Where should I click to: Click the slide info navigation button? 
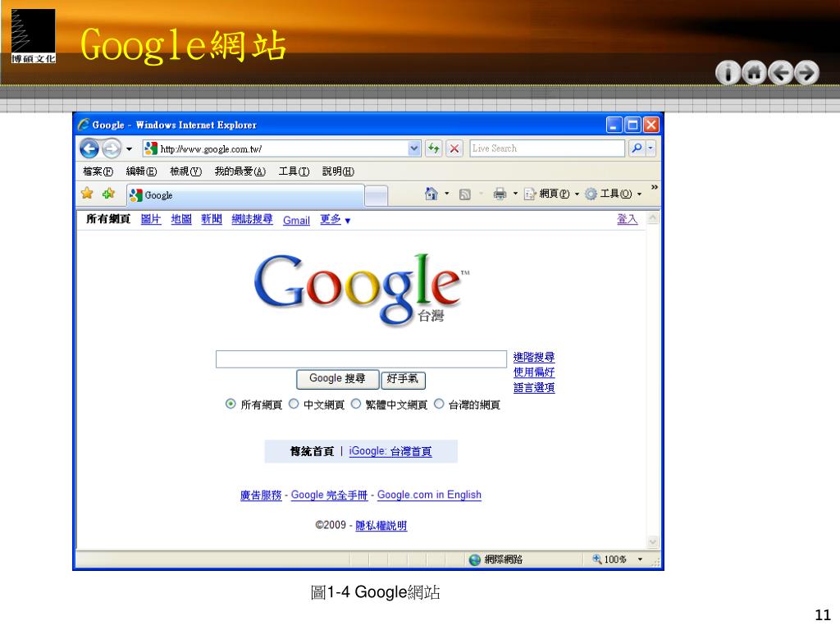pyautogui.click(x=728, y=72)
